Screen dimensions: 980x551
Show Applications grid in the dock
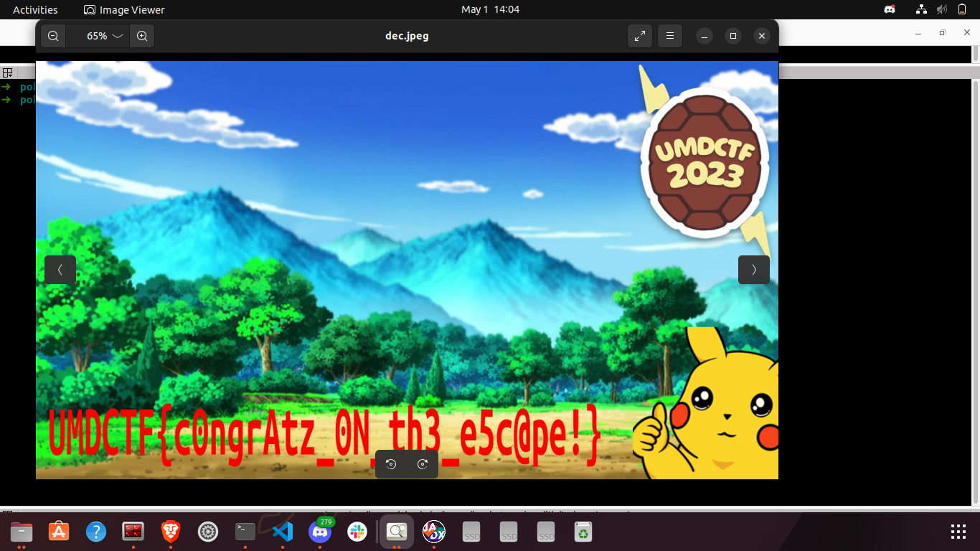958,532
